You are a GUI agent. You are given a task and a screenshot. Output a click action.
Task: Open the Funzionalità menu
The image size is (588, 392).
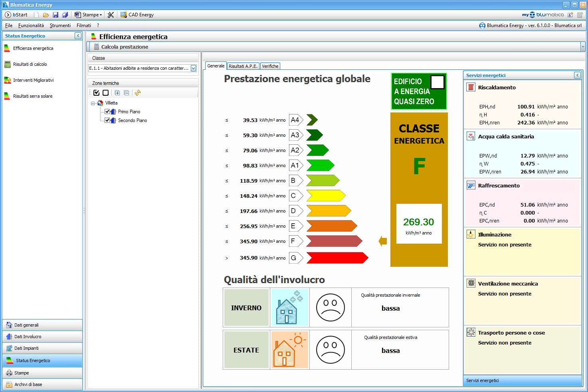[31, 26]
